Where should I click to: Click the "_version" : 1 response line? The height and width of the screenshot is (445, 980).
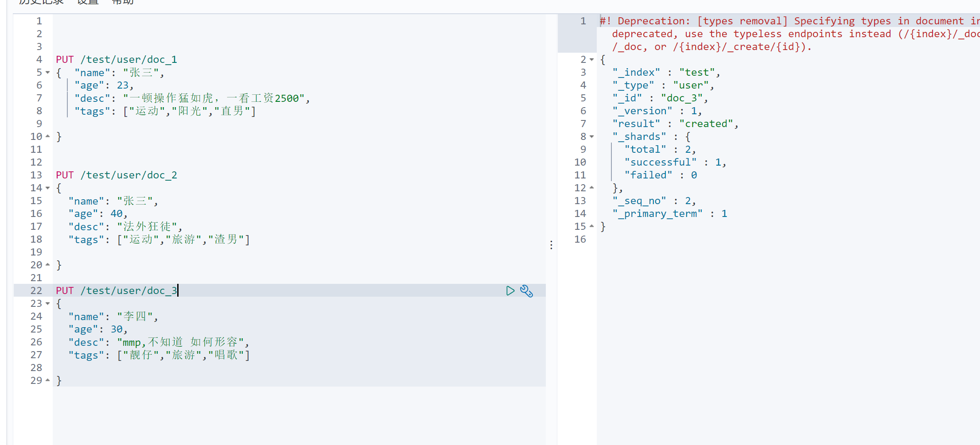657,111
